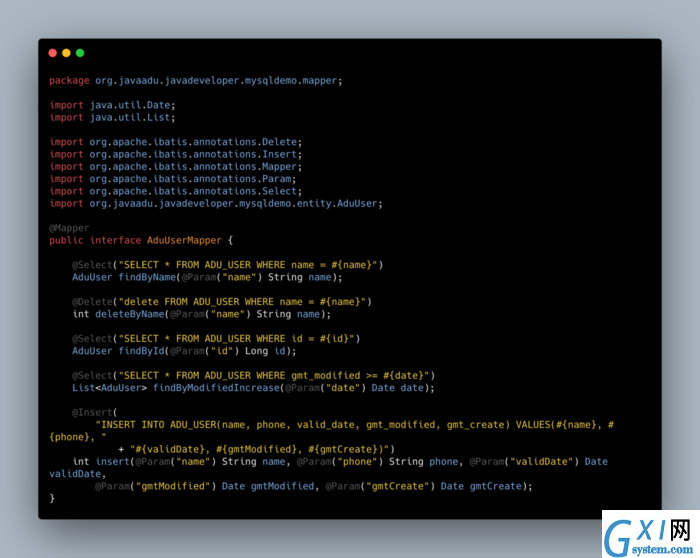This screenshot has width=700, height=558.
Task: Click the import line for annotations.Select
Action: point(175,191)
